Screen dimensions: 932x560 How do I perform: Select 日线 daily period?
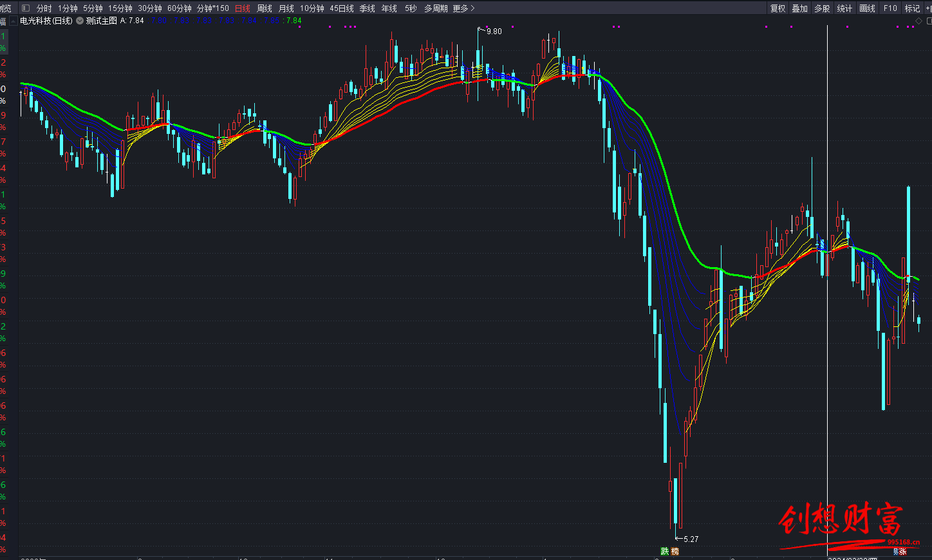pos(243,8)
